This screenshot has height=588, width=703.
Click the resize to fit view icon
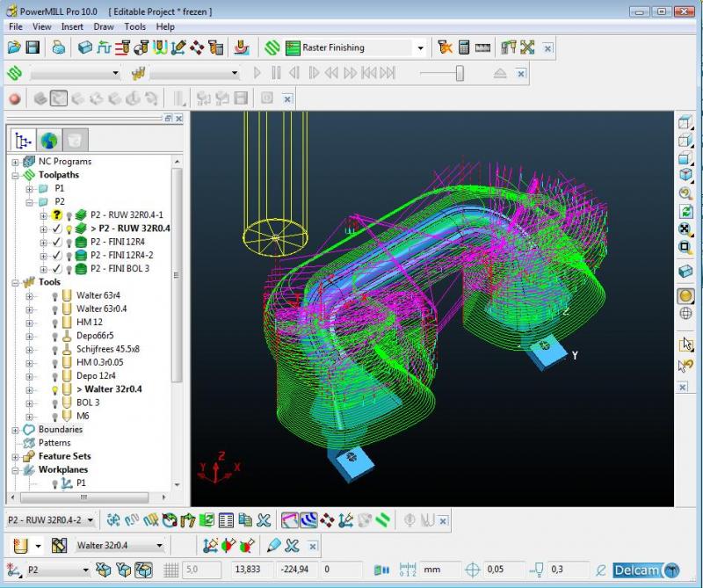pyautogui.click(x=685, y=229)
